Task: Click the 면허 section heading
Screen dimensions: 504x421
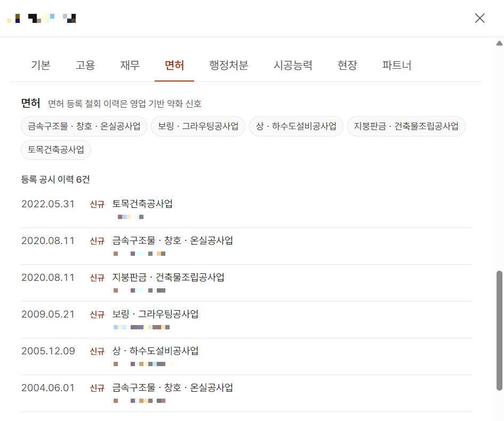Action: [30, 103]
